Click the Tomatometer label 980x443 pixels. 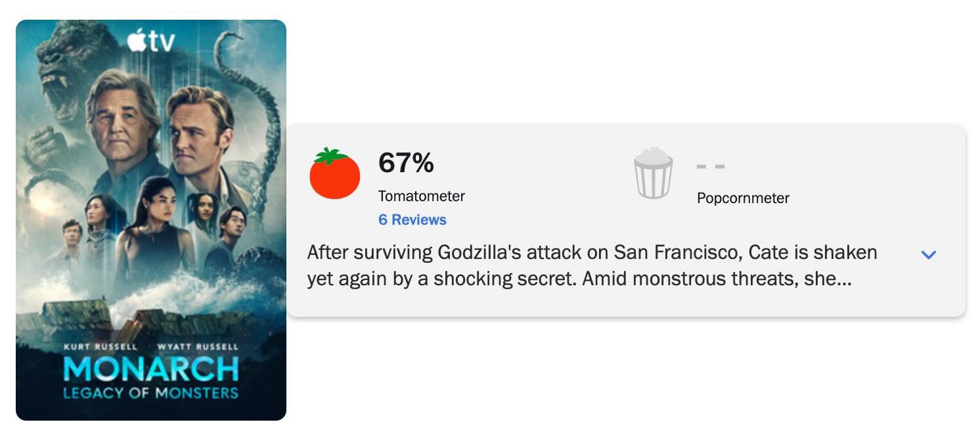421,196
